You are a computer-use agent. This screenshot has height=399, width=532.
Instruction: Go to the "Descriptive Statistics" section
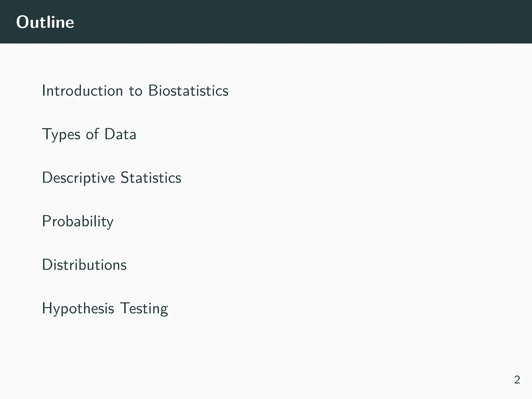coord(111,178)
